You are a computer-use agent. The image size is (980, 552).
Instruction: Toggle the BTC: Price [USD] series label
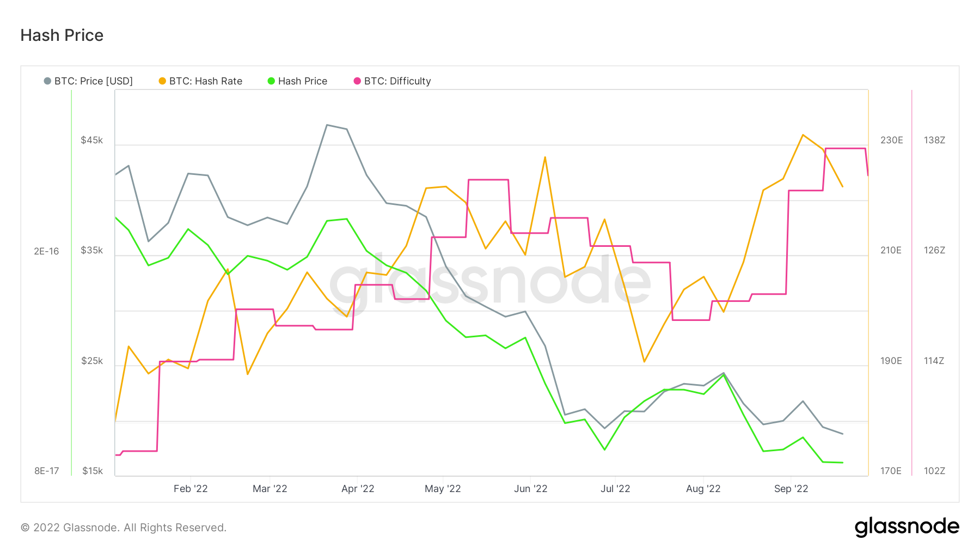[94, 81]
